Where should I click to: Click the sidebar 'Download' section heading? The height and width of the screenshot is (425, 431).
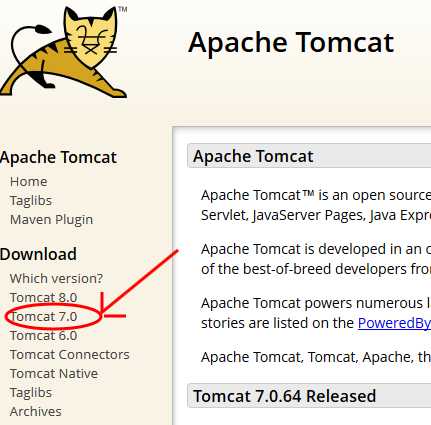pos(38,254)
